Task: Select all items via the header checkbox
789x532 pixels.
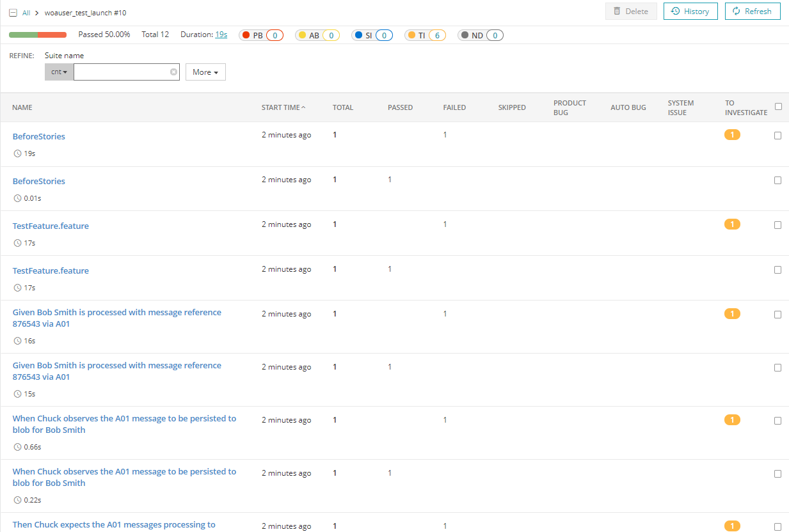Action: [778, 106]
